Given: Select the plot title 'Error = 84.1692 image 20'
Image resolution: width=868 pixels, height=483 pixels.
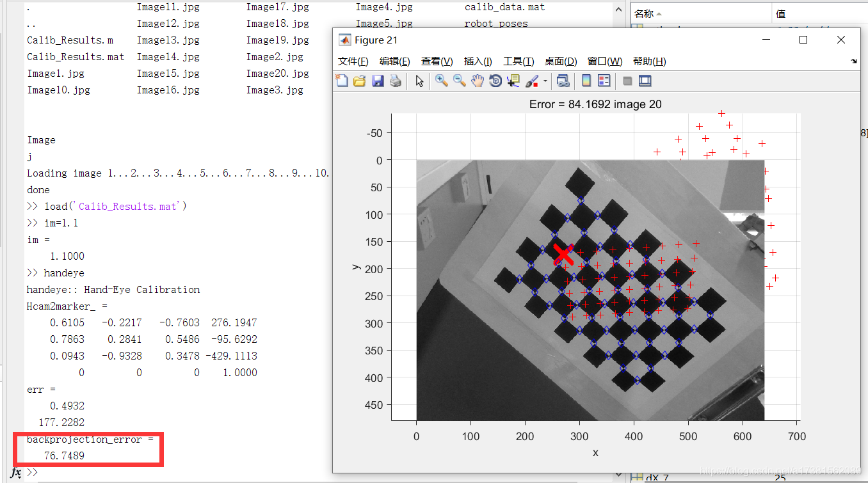Looking at the screenshot, I should point(595,104).
